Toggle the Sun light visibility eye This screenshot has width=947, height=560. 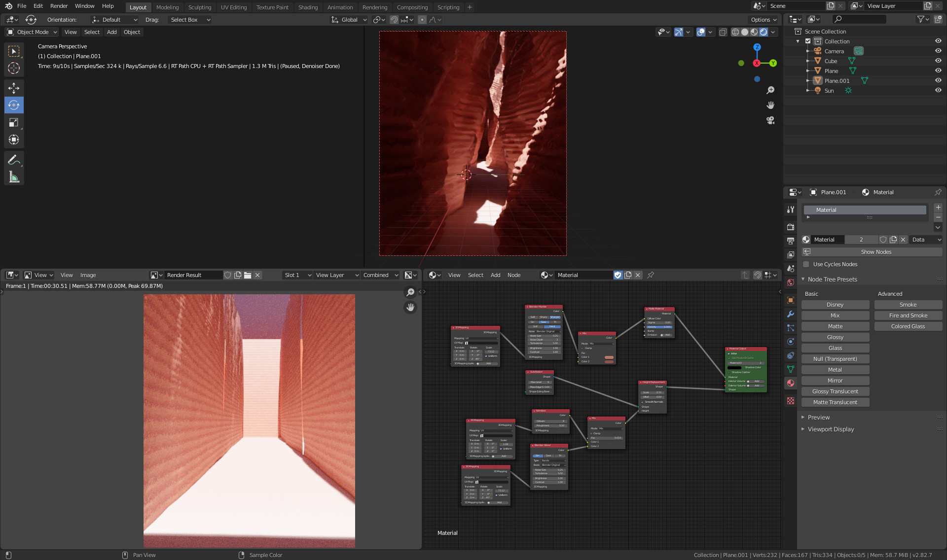click(x=938, y=91)
